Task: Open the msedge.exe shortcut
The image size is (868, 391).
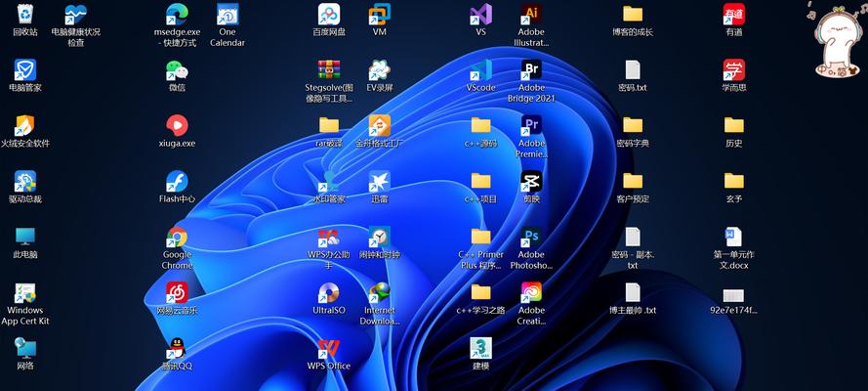Action: click(x=177, y=15)
